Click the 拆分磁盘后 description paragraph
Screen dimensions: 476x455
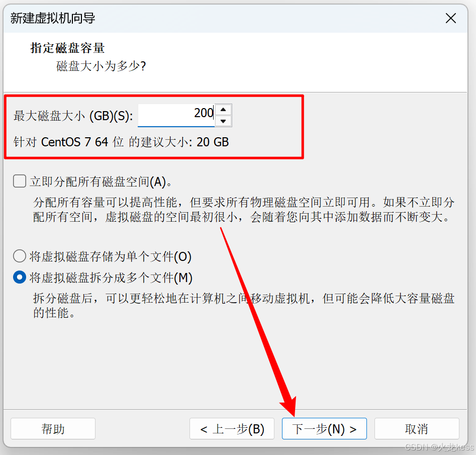point(244,306)
